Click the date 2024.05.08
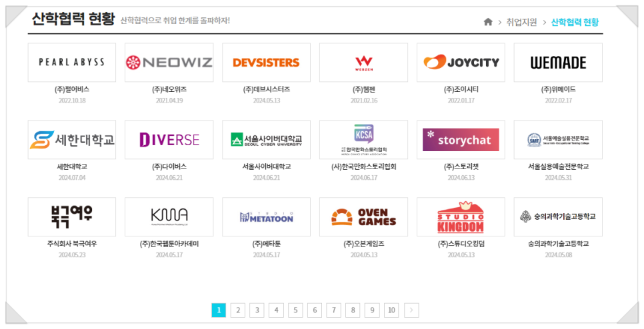Viewport: 644px width, 329px height. (558, 255)
